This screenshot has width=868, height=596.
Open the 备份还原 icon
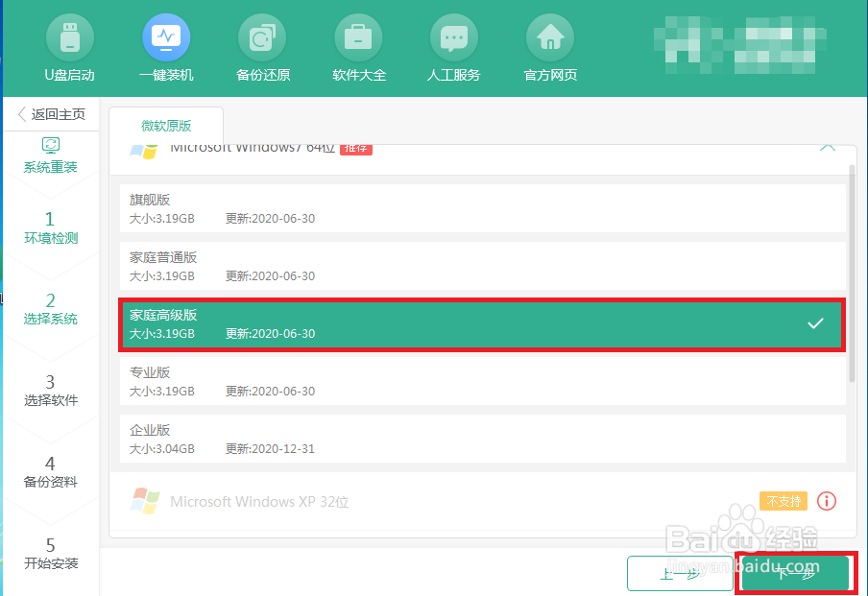pos(262,37)
